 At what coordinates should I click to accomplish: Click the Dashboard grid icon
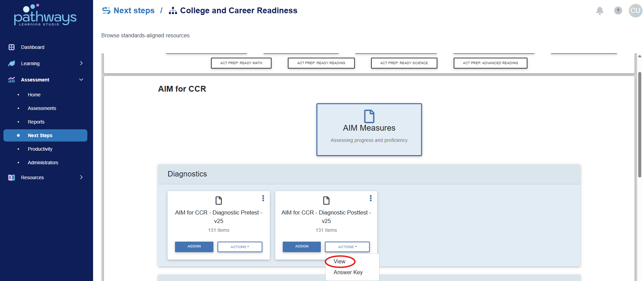(x=12, y=47)
